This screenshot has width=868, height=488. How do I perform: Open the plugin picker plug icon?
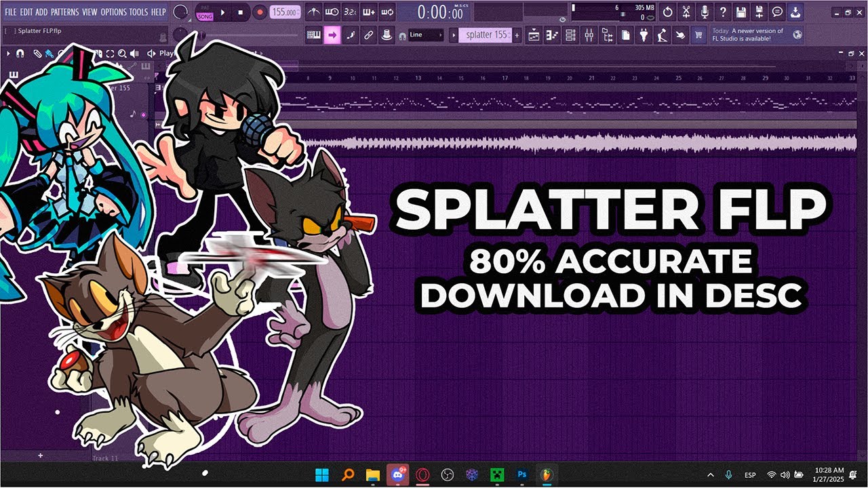644,35
